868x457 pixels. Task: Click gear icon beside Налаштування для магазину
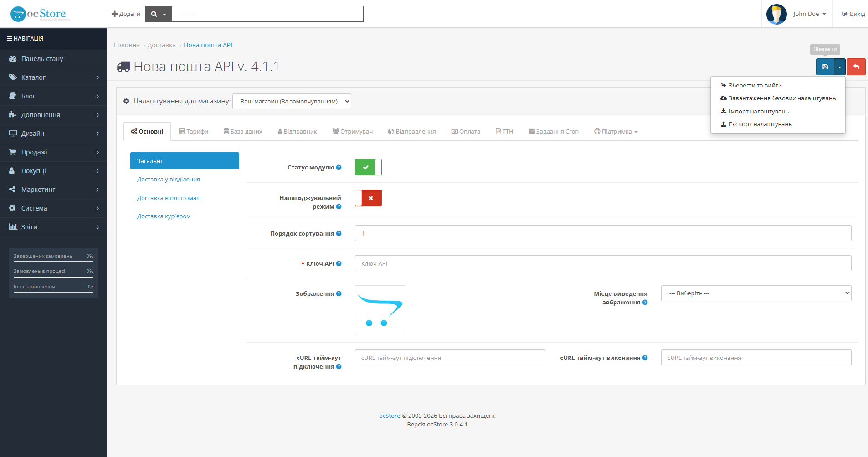tap(126, 101)
